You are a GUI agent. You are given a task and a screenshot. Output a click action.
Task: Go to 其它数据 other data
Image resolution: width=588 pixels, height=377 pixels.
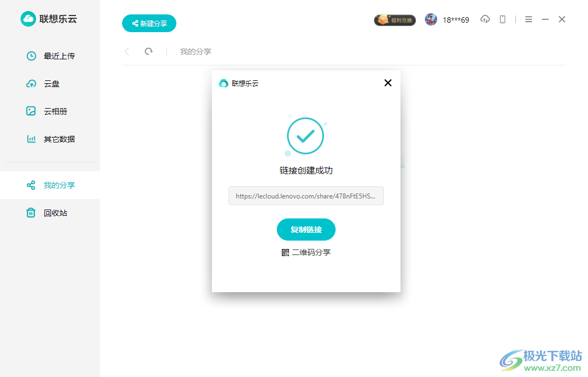point(50,139)
